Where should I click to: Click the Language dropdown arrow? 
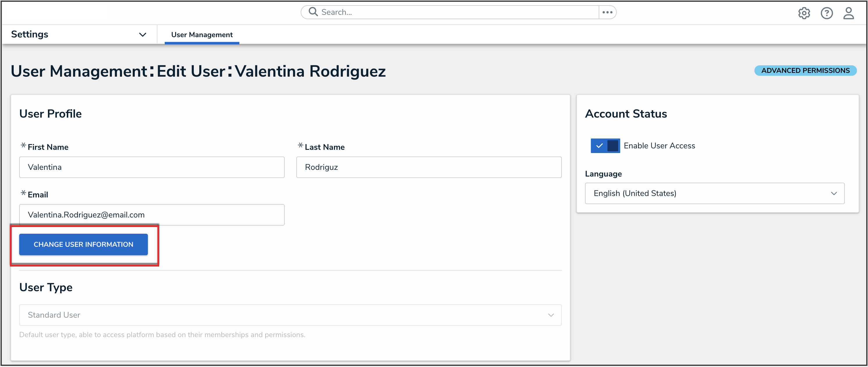tap(834, 193)
